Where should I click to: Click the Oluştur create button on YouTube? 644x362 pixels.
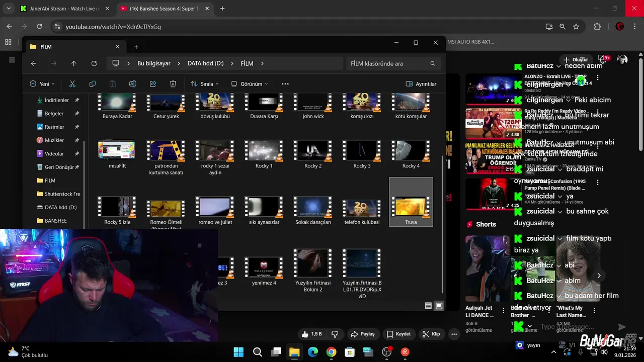(576, 60)
